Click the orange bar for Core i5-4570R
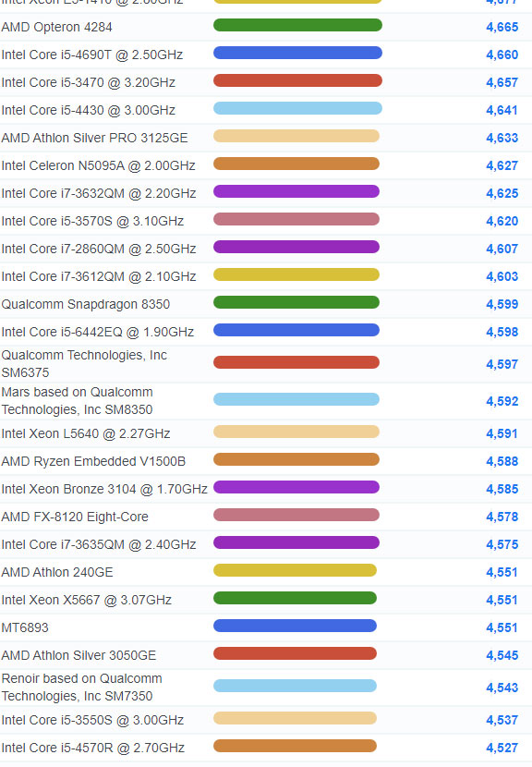The width and height of the screenshot is (532, 767). pos(295,746)
